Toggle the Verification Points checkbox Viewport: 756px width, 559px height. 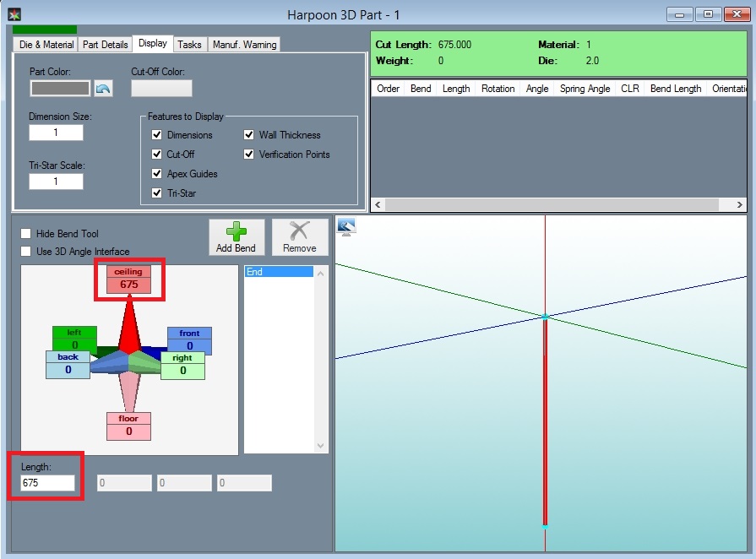249,155
